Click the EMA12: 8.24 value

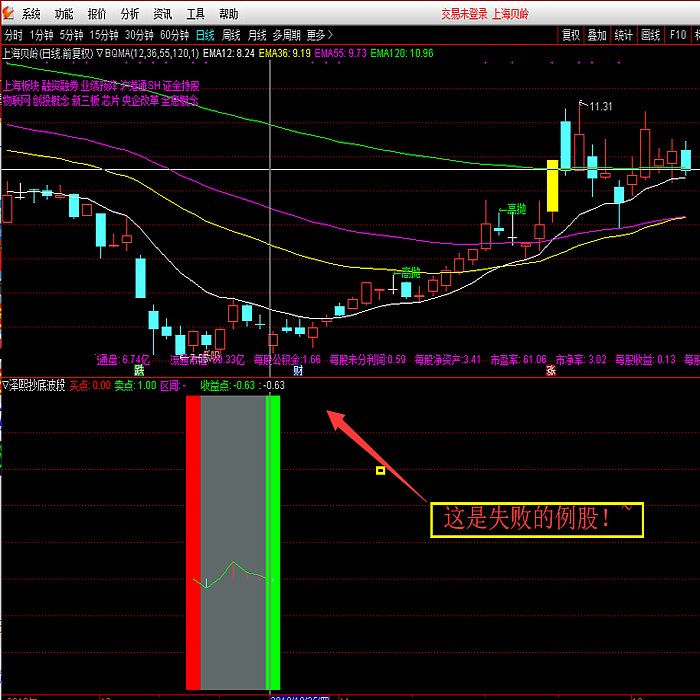[229, 54]
